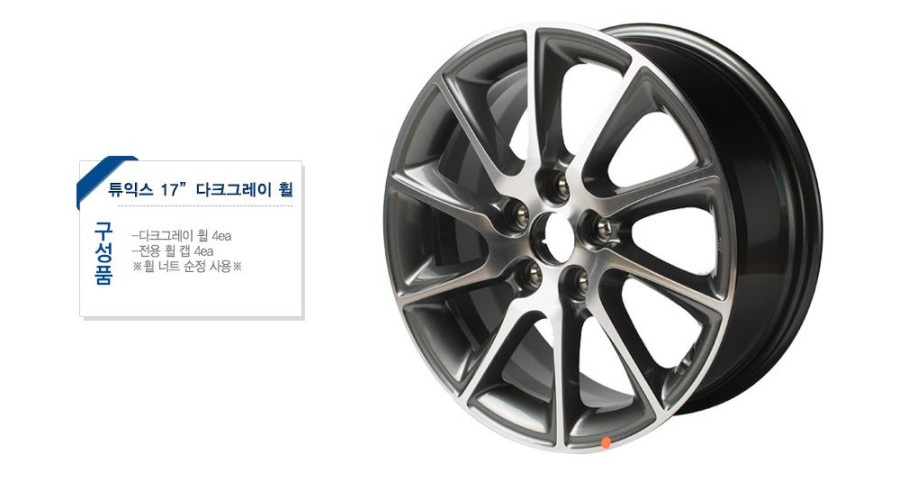Image resolution: width=900 pixels, height=500 pixels.
Task: Select the lower-left lug nut
Action: click(530, 276)
